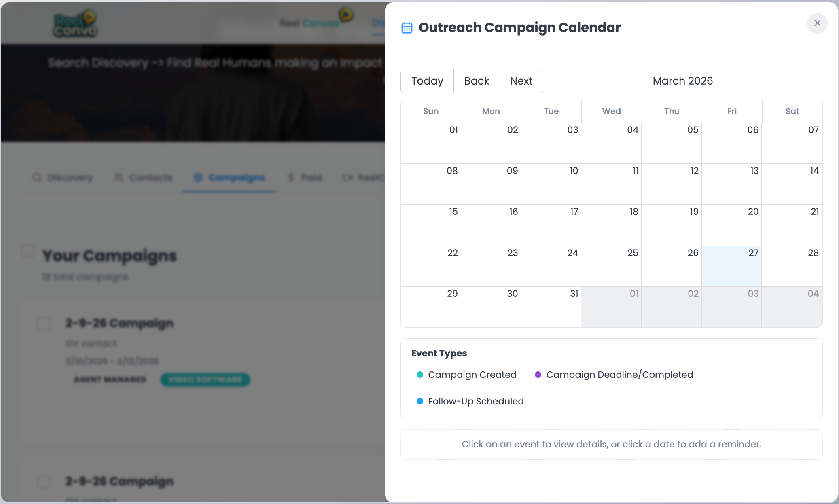
Task: Click the Campaigns tab round icon
Action: pos(198,178)
